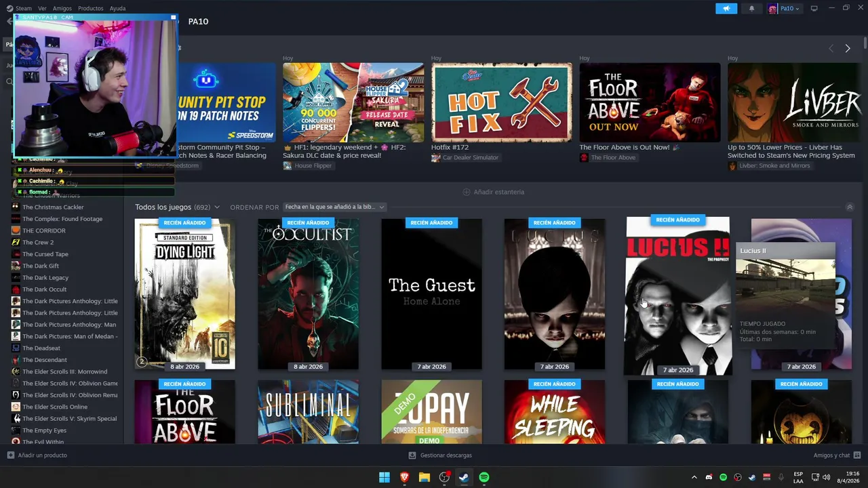Open Car Dealer Simulator publisher link
868x488 pixels.
(465, 158)
